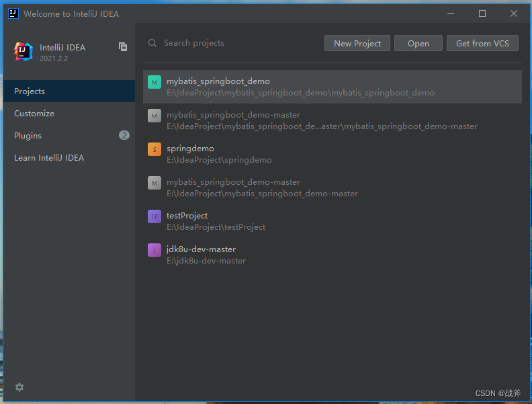
Task: Select the springdemo project name
Action: point(190,149)
